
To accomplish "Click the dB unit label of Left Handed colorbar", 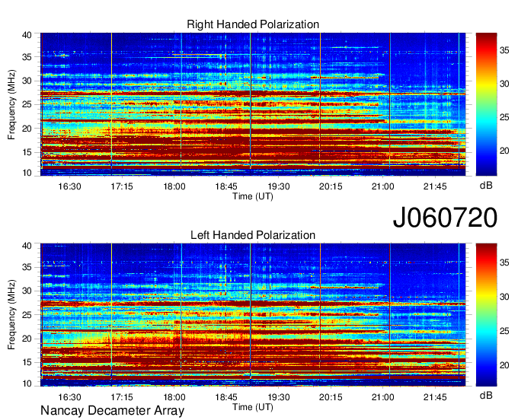I will coord(486,395).
